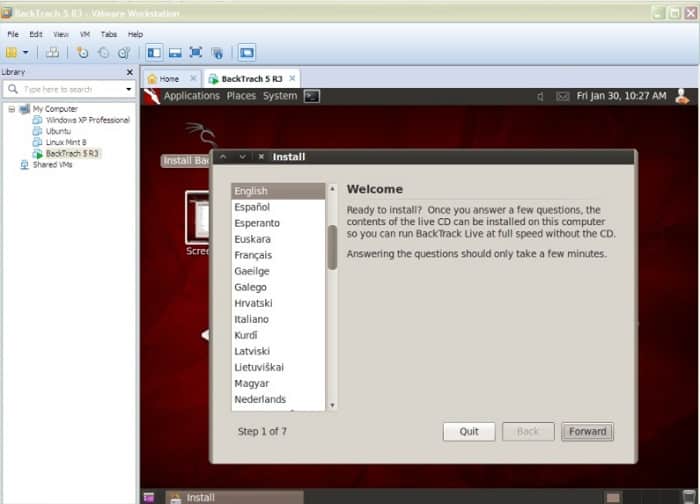Select BackTrack 5 R3 in library
This screenshot has height=504, width=700.
coord(72,154)
